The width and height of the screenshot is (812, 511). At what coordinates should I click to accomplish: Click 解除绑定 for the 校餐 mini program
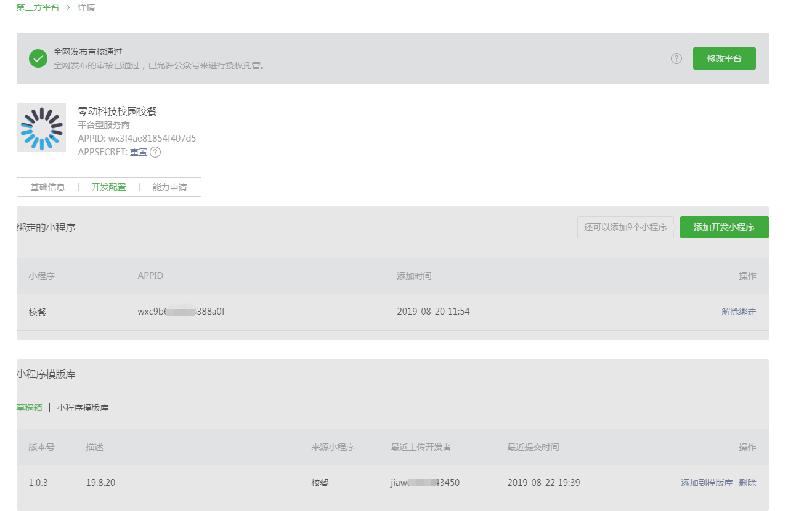click(x=739, y=312)
